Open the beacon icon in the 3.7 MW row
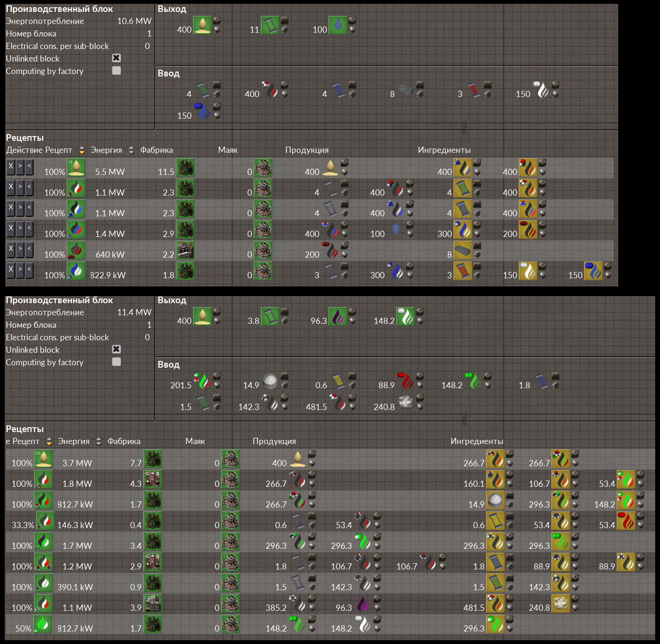Screen dimensions: 660x644 click(230, 459)
